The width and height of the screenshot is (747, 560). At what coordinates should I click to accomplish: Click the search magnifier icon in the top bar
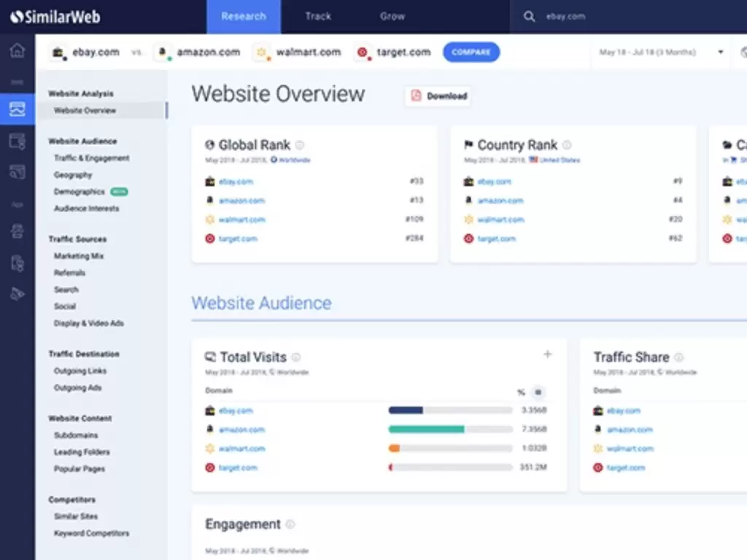pyautogui.click(x=528, y=16)
